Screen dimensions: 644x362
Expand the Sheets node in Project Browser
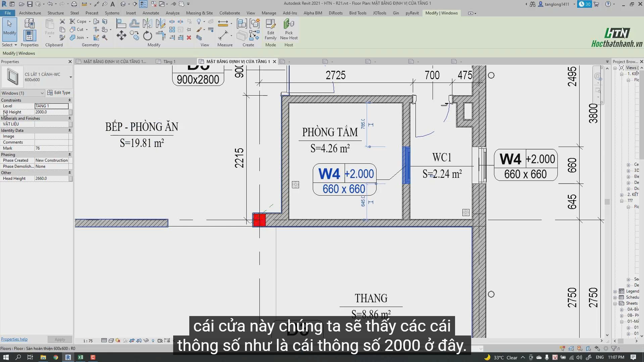(615, 303)
